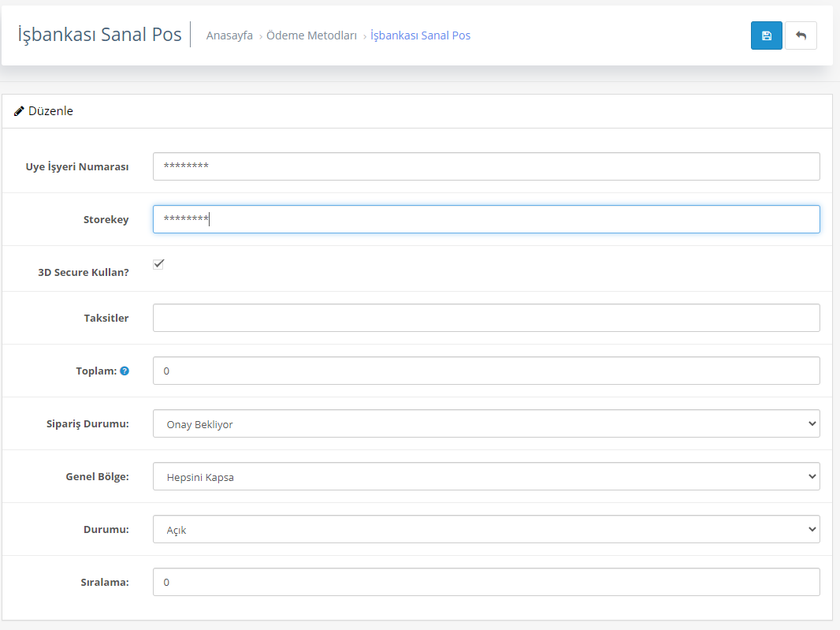Viewport: 840px width, 630px height.
Task: Click the Düzenle panel title text
Action: point(50,111)
